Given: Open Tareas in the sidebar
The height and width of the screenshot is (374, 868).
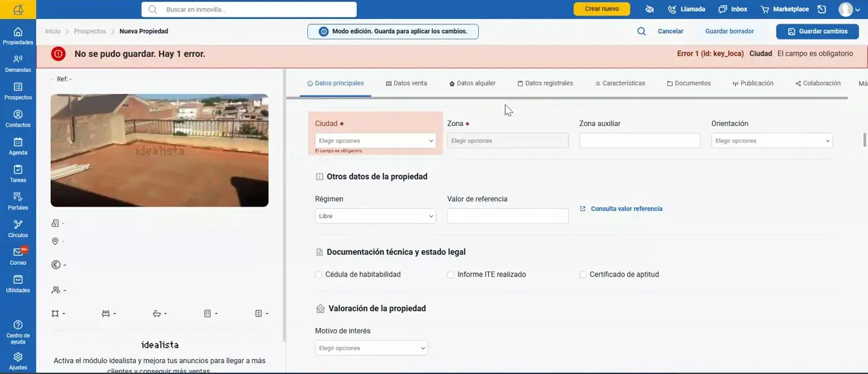Looking at the screenshot, I should (18, 174).
